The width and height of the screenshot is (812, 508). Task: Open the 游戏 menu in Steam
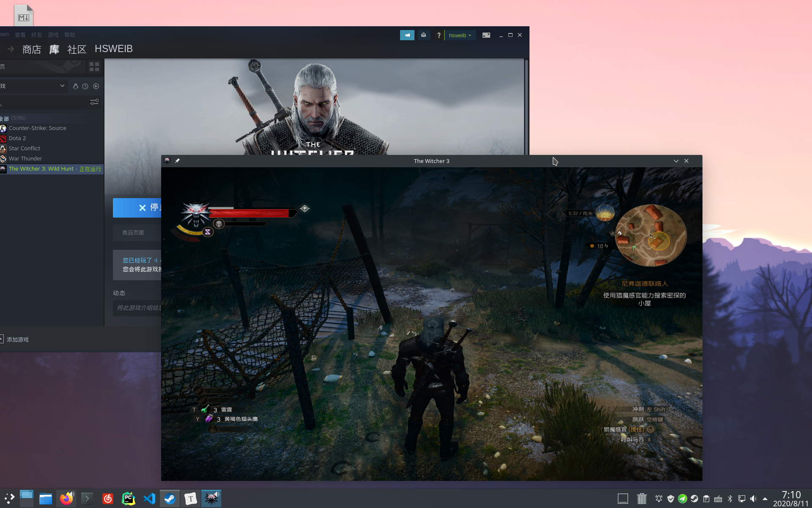coord(53,35)
